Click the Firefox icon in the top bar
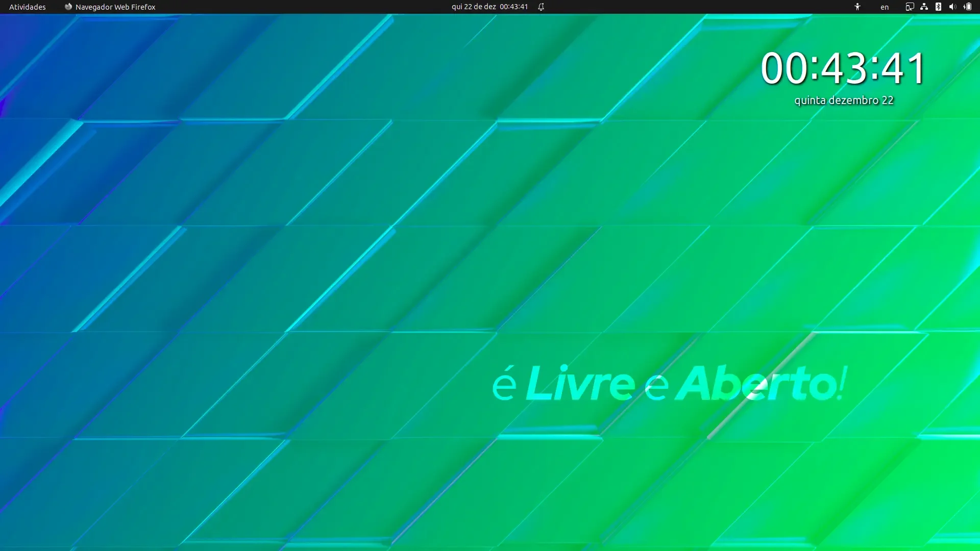 68,7
